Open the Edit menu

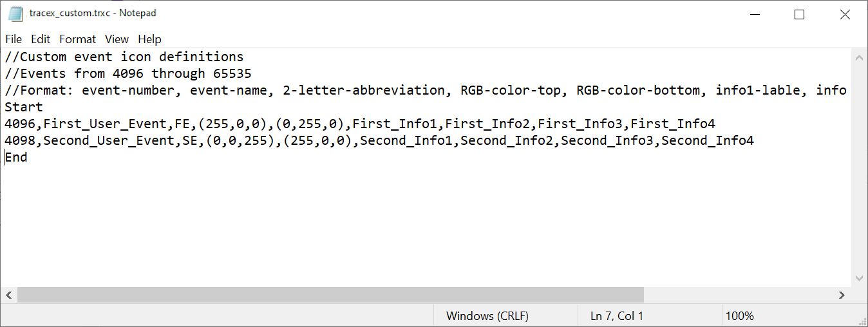tap(41, 39)
